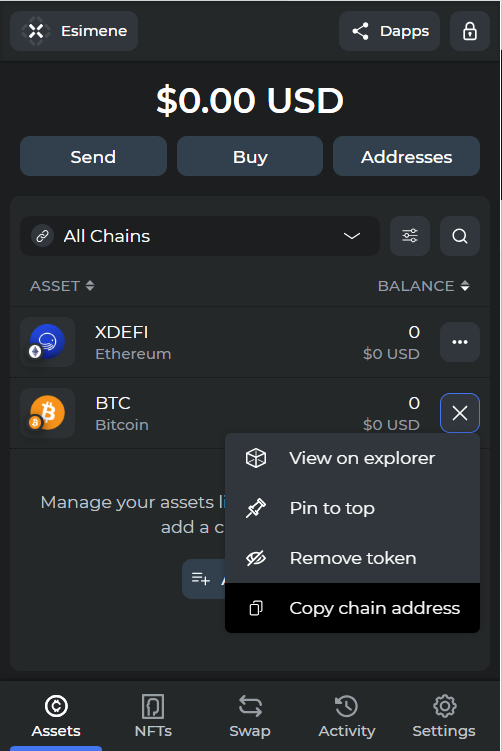Go to the NFTs tab
Screen dimensions: 502x751
pos(153,716)
